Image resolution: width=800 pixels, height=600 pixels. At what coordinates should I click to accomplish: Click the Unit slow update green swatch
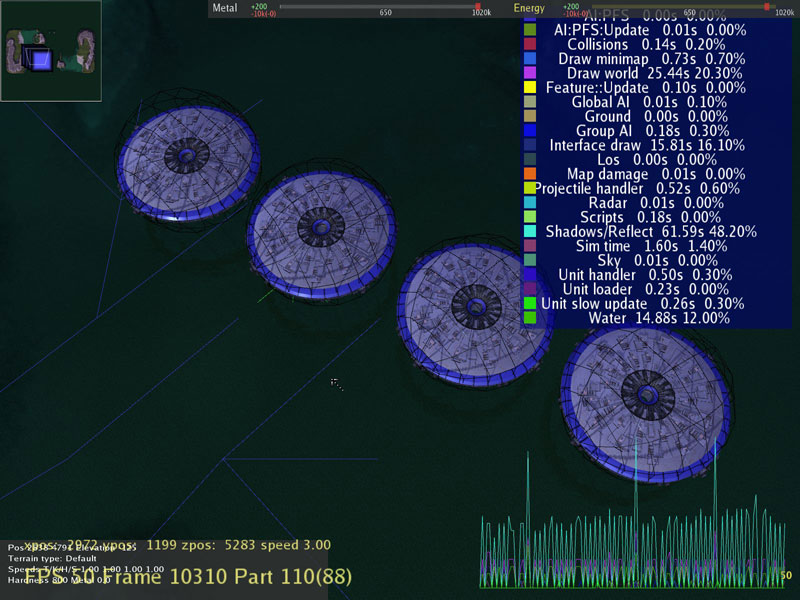[530, 303]
